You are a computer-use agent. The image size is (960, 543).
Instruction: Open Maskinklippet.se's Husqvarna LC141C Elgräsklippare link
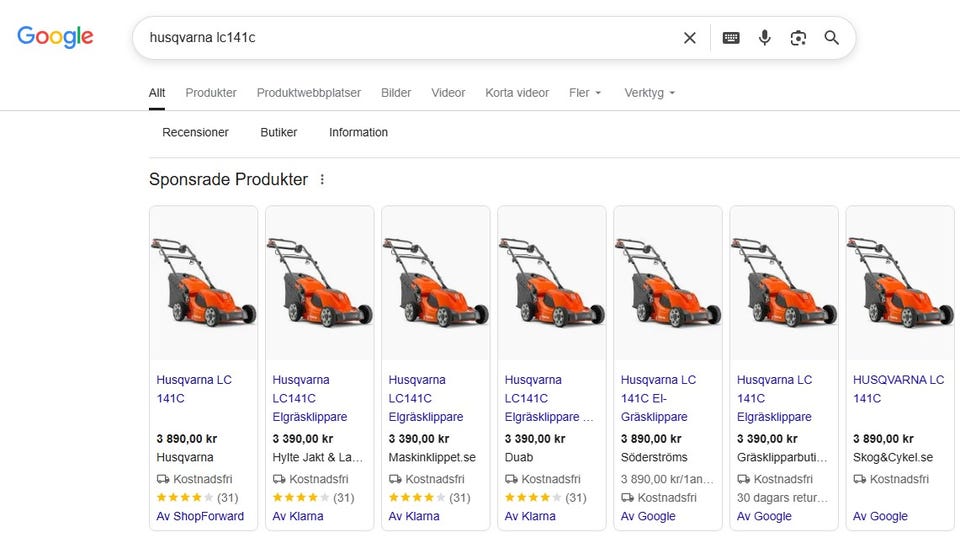426,398
